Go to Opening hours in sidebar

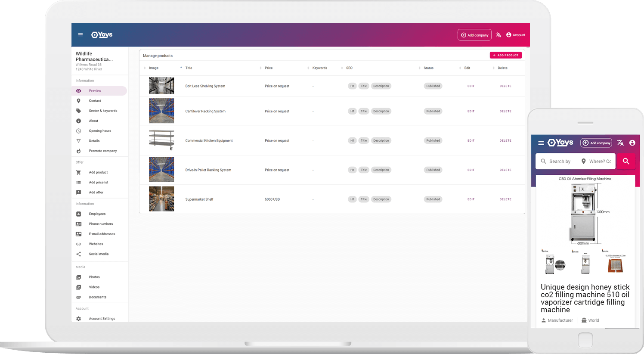tap(100, 131)
